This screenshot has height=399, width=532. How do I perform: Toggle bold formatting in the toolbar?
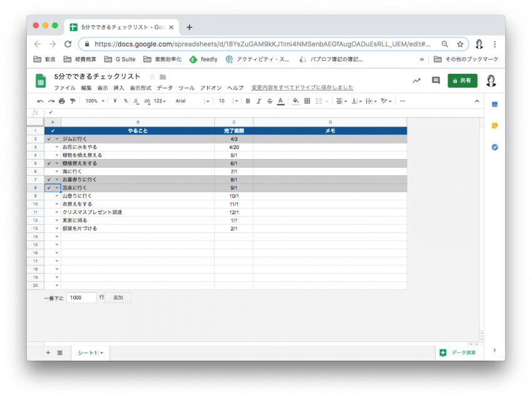point(248,101)
